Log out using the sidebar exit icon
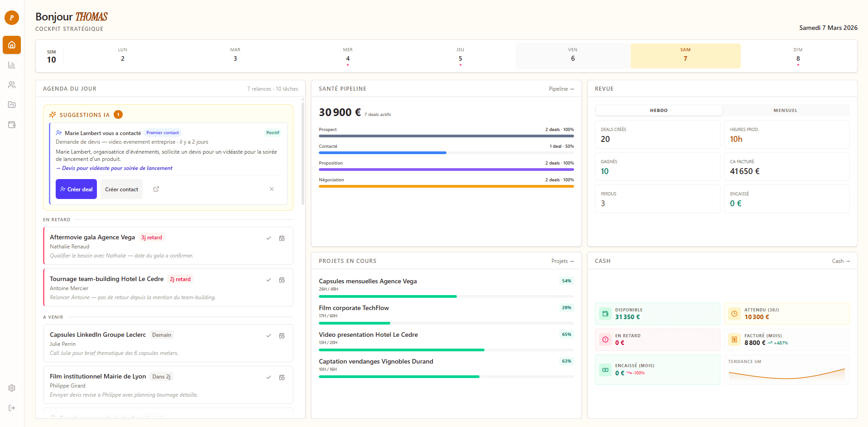 pos(11,408)
